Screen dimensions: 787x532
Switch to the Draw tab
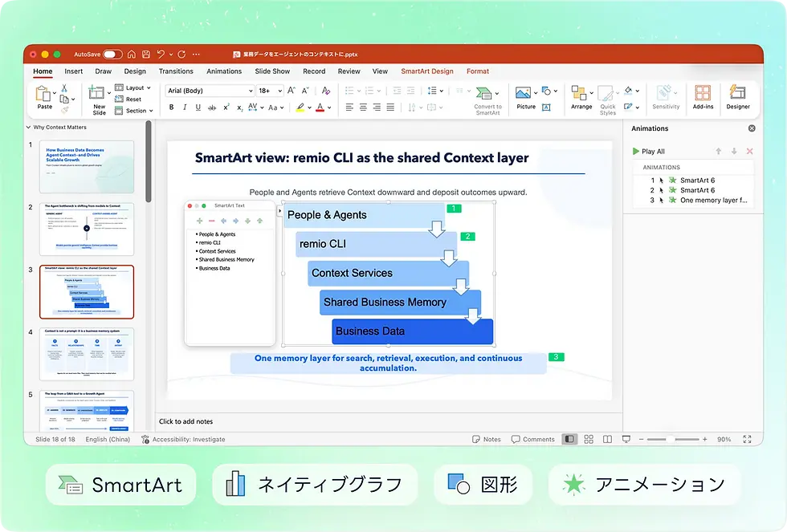(104, 71)
